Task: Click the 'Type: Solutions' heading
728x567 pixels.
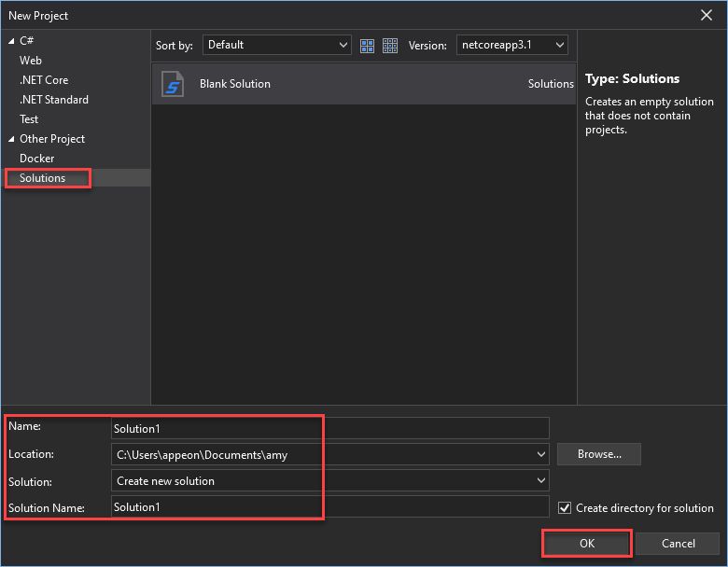Action: 632,78
